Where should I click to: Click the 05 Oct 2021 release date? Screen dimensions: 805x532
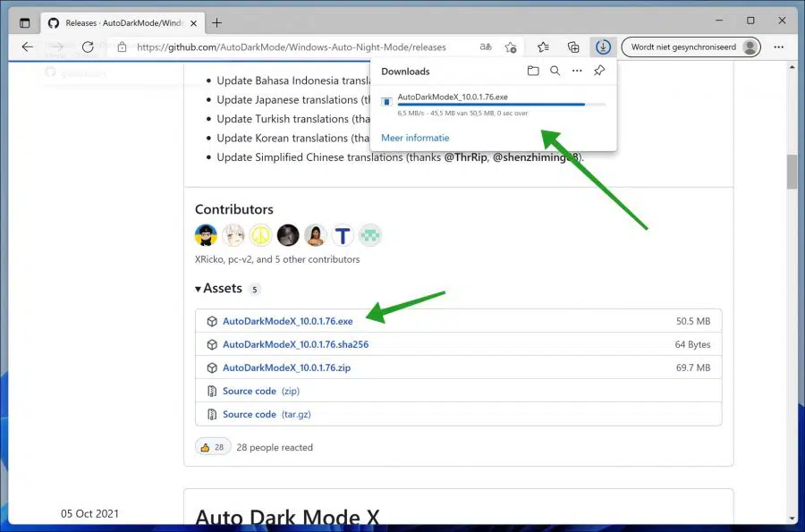click(89, 513)
